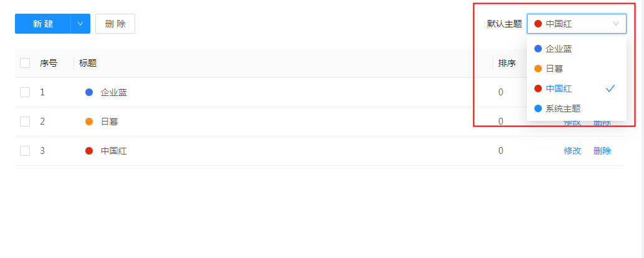Viewport: 644px width, 258px height.
Task: Click the 新建 button
Action: pos(43,24)
